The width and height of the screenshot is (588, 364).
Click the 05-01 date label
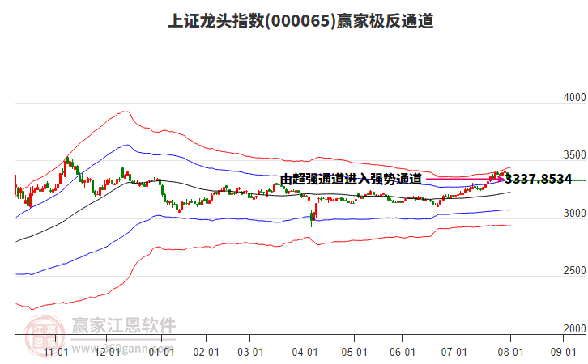point(354,353)
